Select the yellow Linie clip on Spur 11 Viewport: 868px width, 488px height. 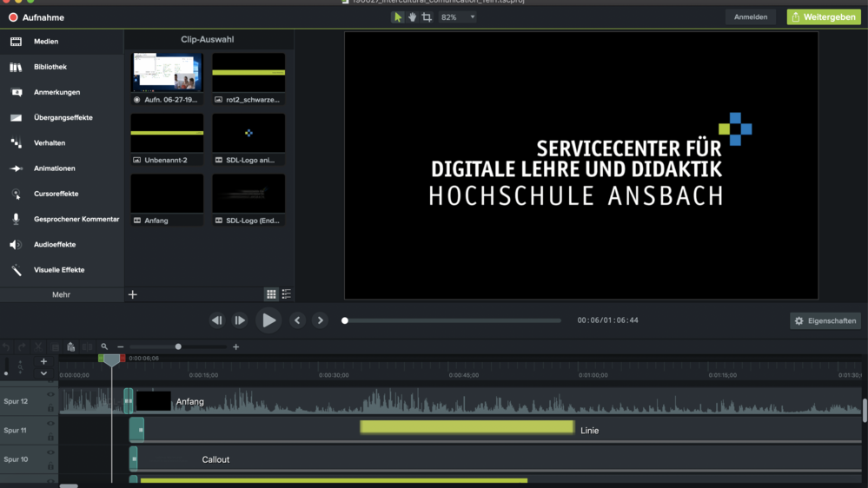tap(467, 426)
